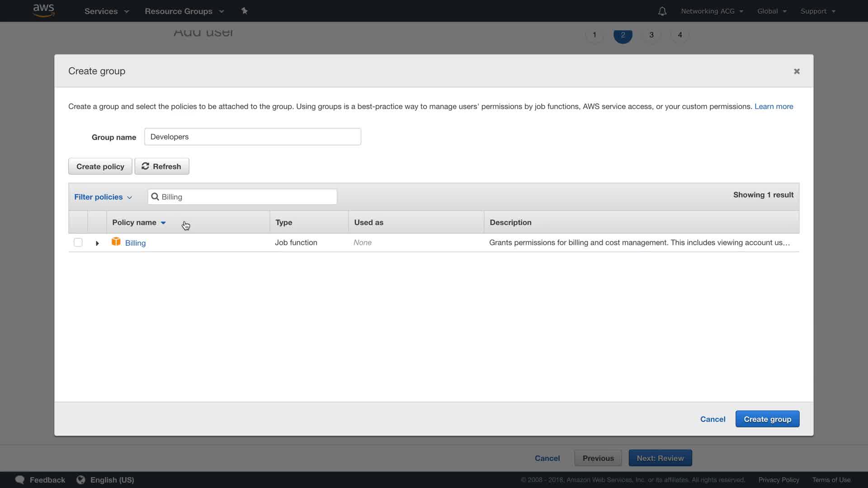The image size is (868, 488).
Task: Check the Billing policy checkbox
Action: tap(78, 242)
